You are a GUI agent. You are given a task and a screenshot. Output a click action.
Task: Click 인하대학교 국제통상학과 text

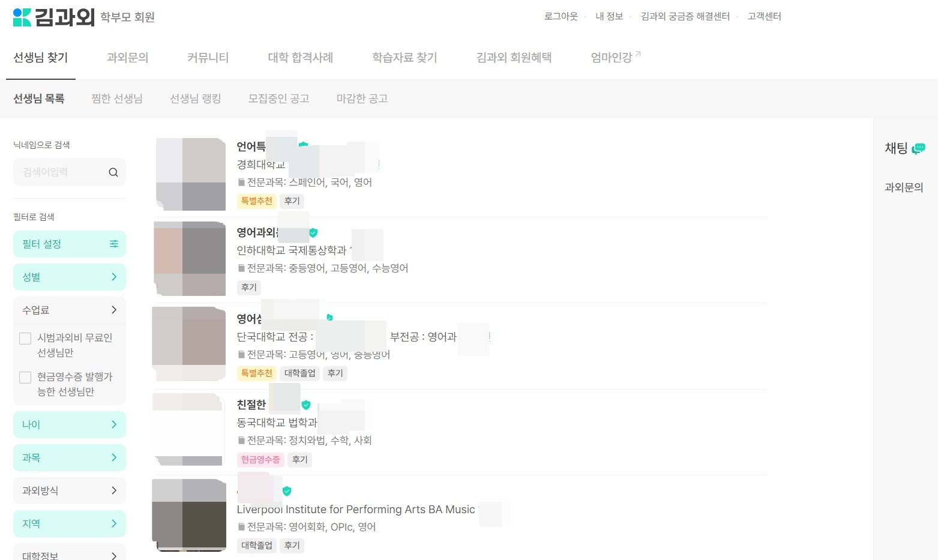tap(292, 250)
